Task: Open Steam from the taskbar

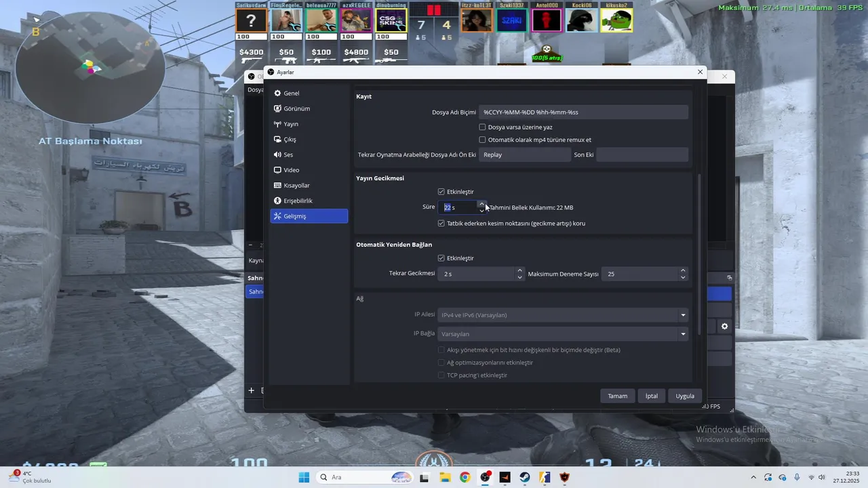Action: 525,477
